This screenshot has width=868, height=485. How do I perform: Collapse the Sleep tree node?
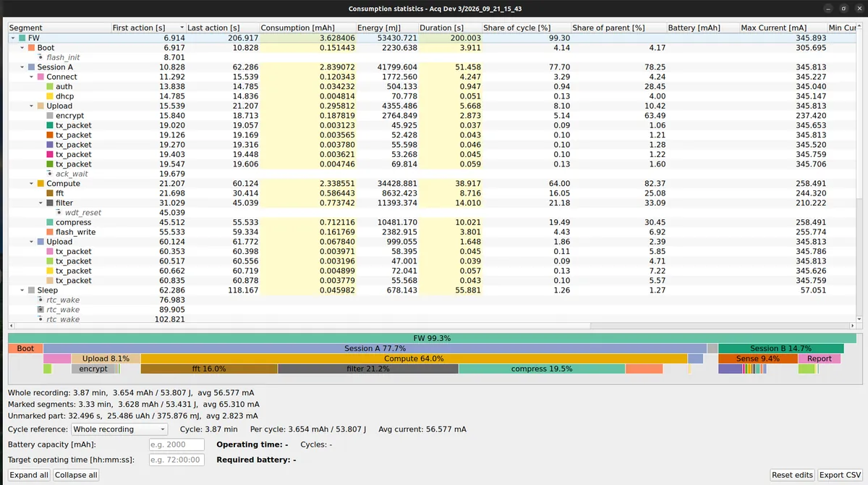[x=22, y=290]
